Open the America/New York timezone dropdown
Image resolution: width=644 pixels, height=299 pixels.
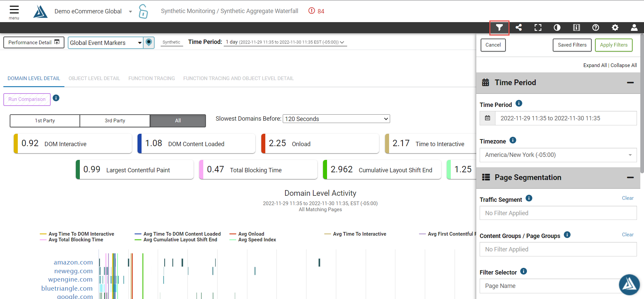558,155
